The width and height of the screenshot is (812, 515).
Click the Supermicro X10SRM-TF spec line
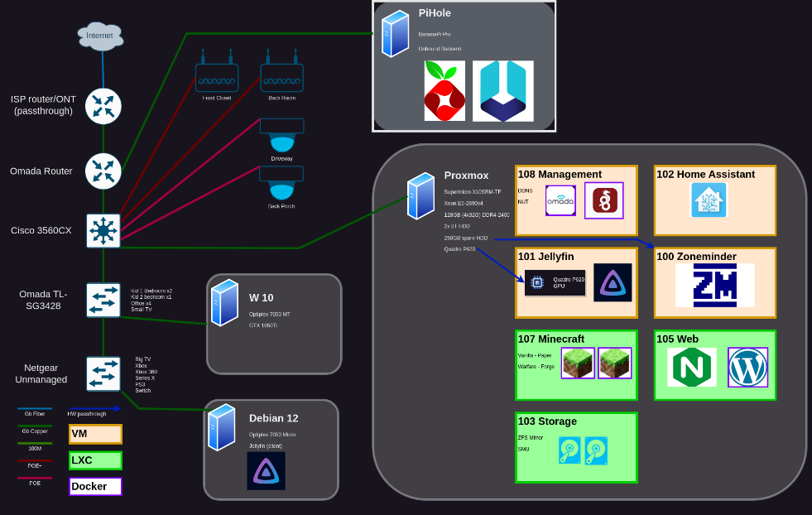473,192
